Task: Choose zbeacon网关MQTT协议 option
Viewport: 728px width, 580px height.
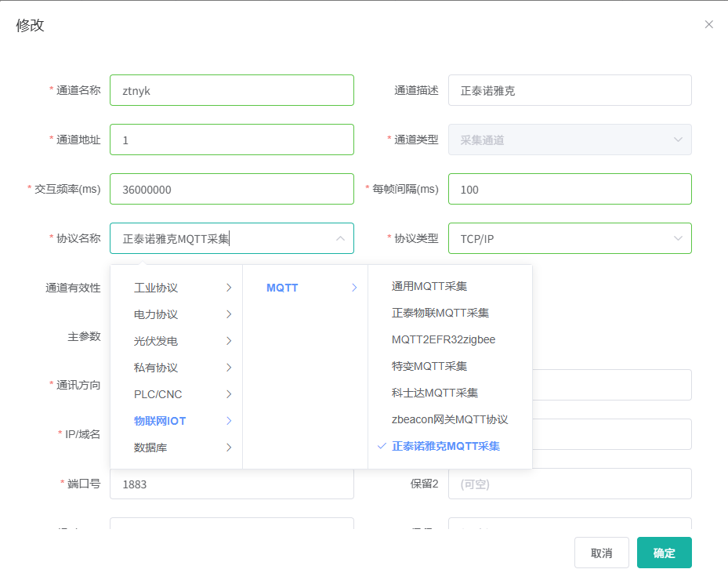Action: [450, 419]
